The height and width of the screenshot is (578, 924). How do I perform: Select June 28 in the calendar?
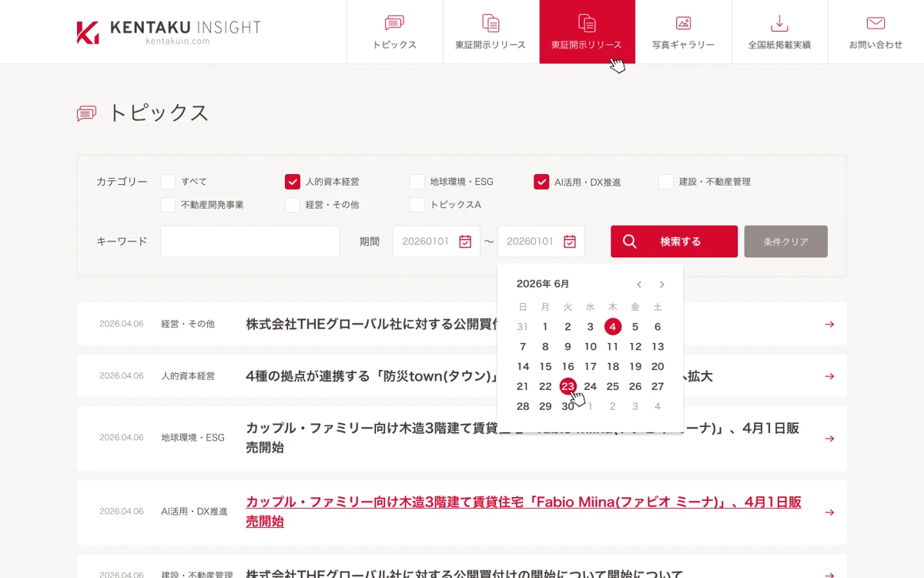click(523, 407)
